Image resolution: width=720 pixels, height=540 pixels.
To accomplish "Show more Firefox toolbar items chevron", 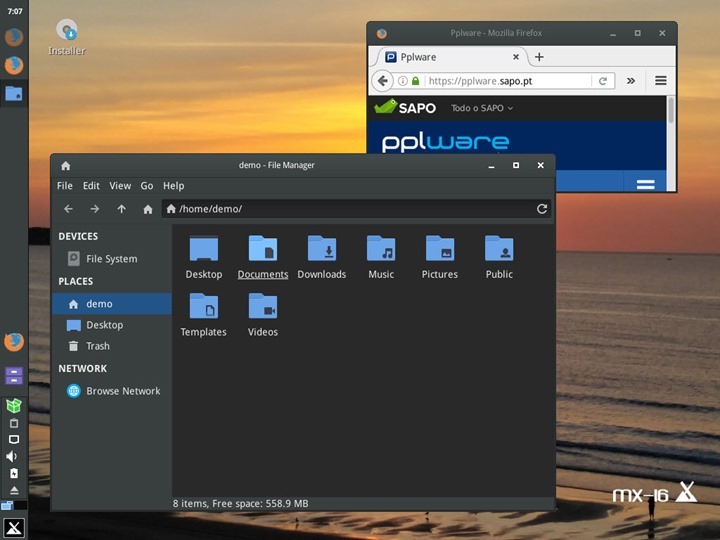I will 631,81.
